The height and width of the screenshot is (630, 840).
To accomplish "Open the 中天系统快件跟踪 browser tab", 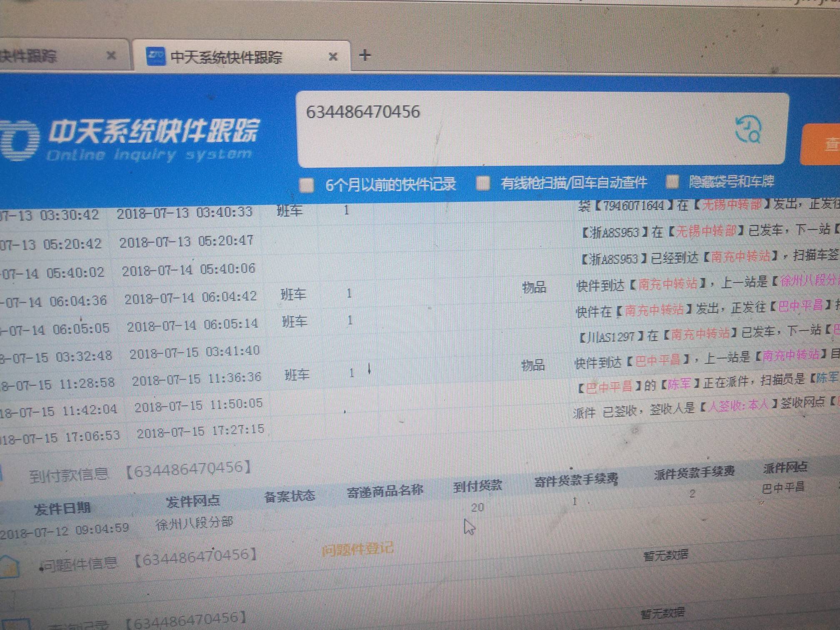I will click(242, 57).
